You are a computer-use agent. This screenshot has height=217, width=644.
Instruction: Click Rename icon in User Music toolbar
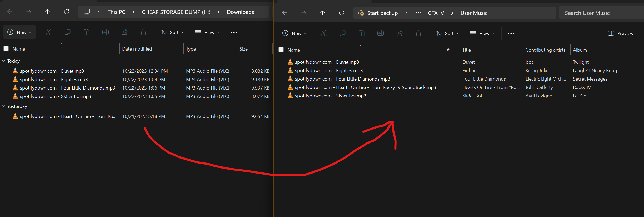(381, 33)
